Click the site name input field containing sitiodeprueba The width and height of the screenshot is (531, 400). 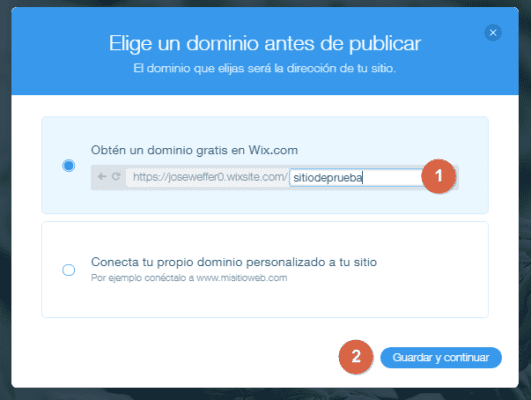357,177
